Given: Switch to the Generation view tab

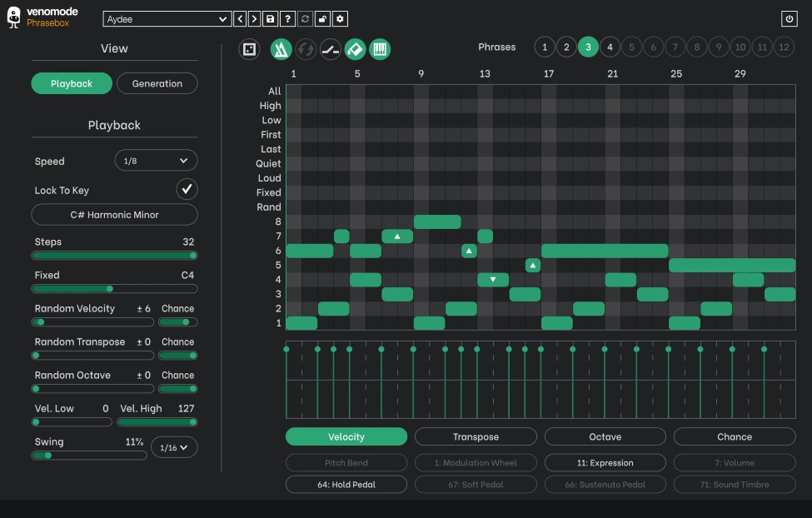Looking at the screenshot, I should coord(157,83).
